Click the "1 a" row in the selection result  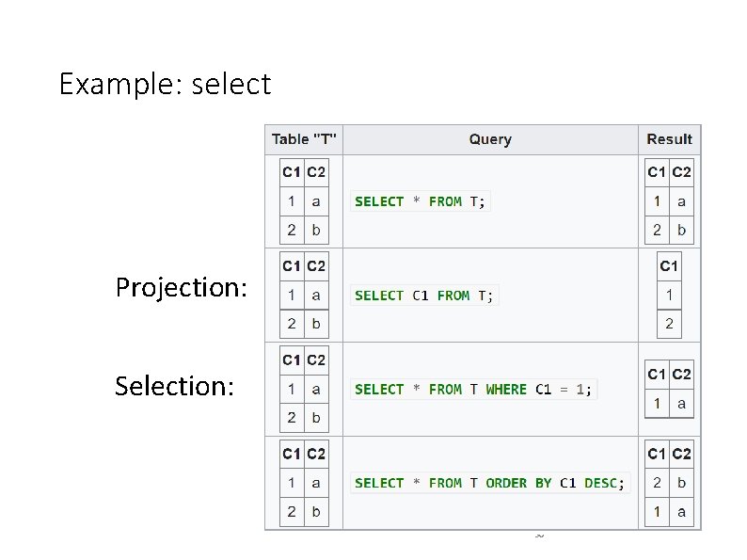[669, 404]
